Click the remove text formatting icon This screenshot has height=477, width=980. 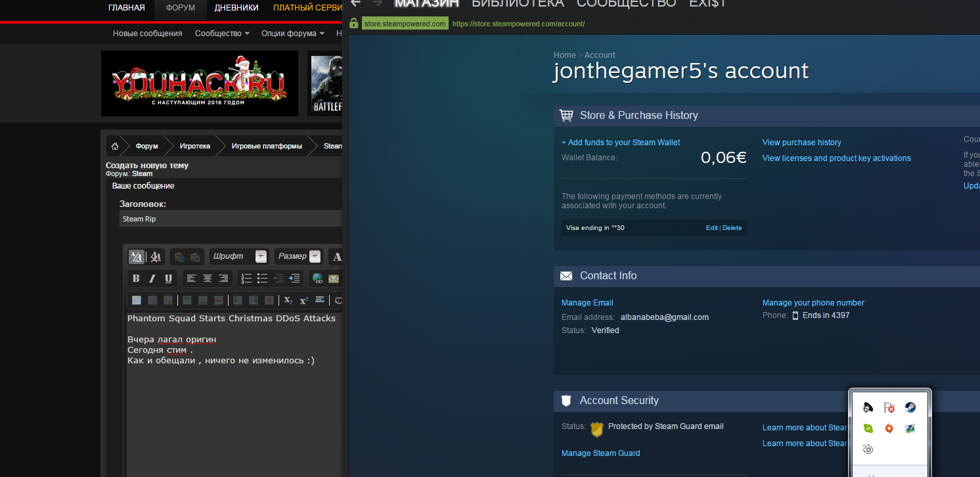coord(156,257)
